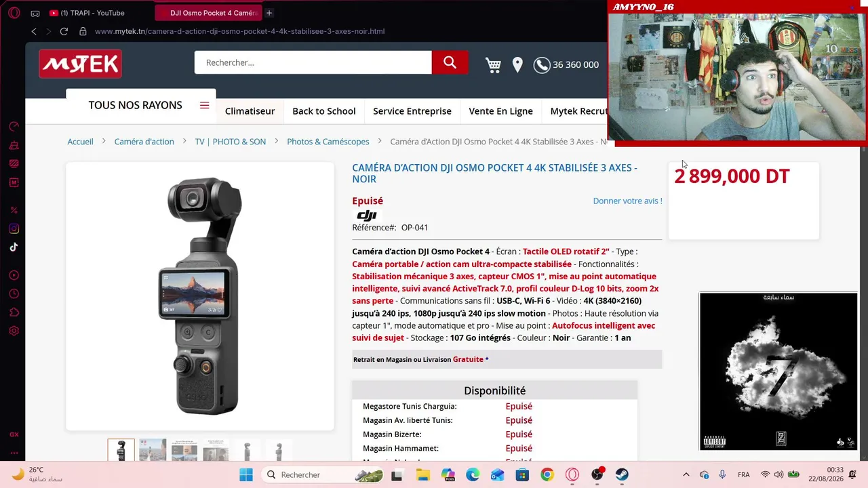Open Microsoft Edge from taskbar
868x488 pixels.
(x=473, y=474)
